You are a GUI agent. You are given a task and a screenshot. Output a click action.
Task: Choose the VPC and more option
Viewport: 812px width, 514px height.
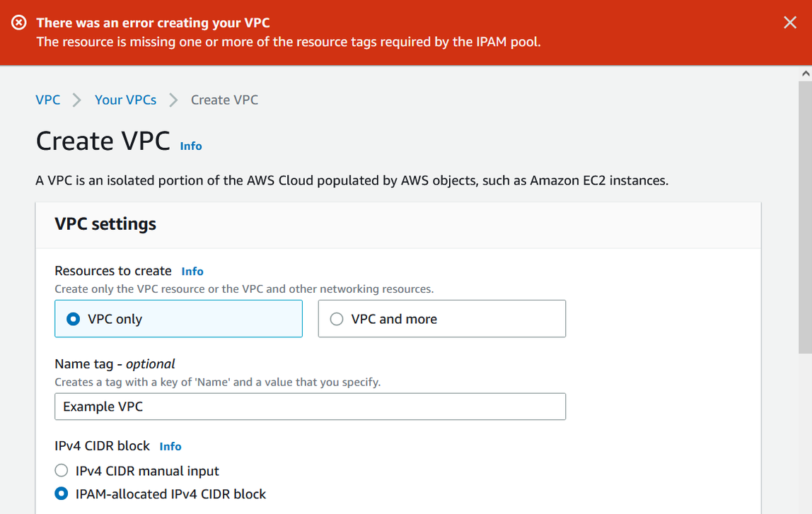336,318
